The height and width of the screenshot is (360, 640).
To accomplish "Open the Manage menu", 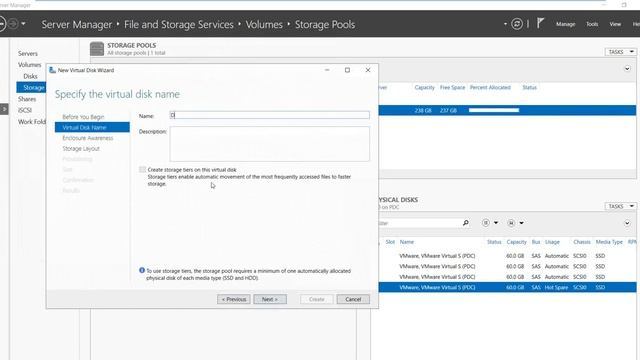I will click(565, 24).
